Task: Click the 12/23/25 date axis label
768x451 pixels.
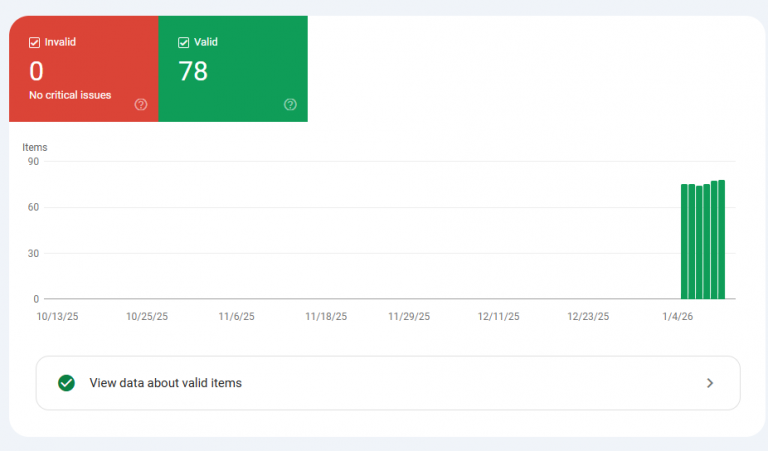Action: pos(588,316)
